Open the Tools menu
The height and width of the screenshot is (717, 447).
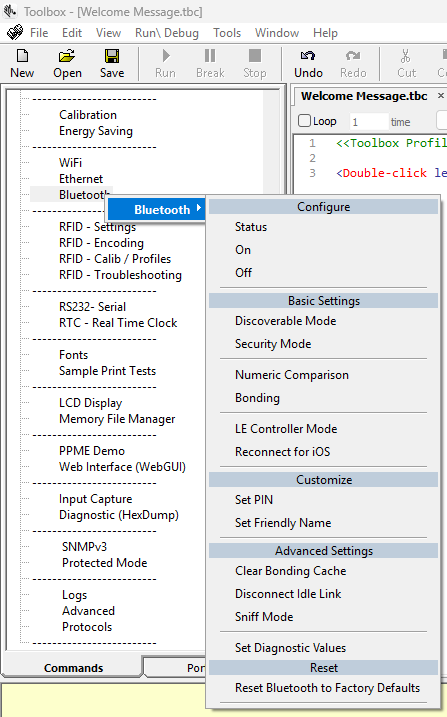pos(227,33)
